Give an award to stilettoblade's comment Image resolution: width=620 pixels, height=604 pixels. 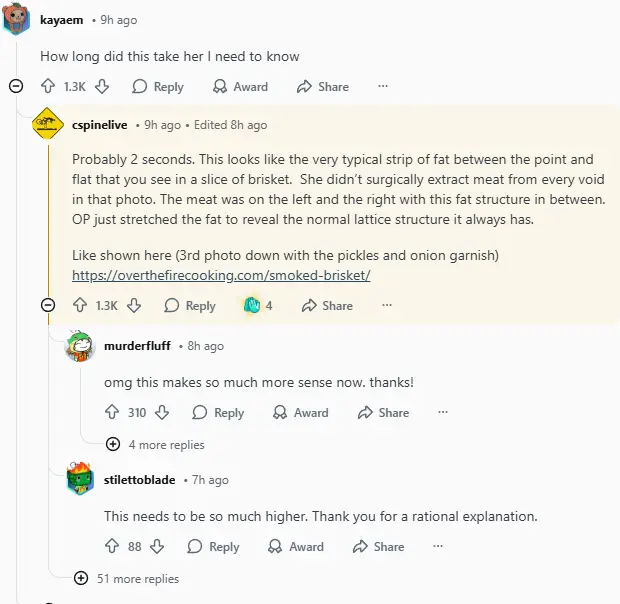pyautogui.click(x=296, y=547)
